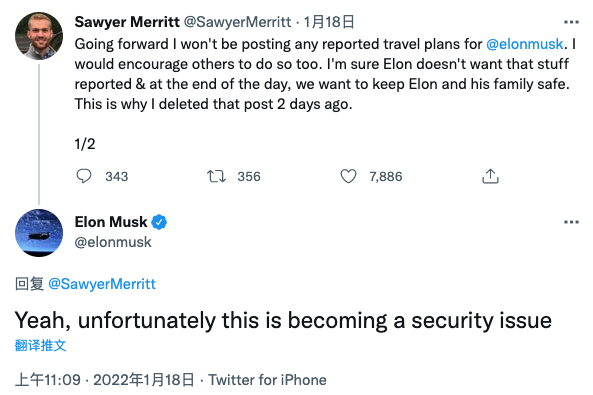Click the retweet arrows icon
This screenshot has height=395, width=593.
pyautogui.click(x=216, y=176)
